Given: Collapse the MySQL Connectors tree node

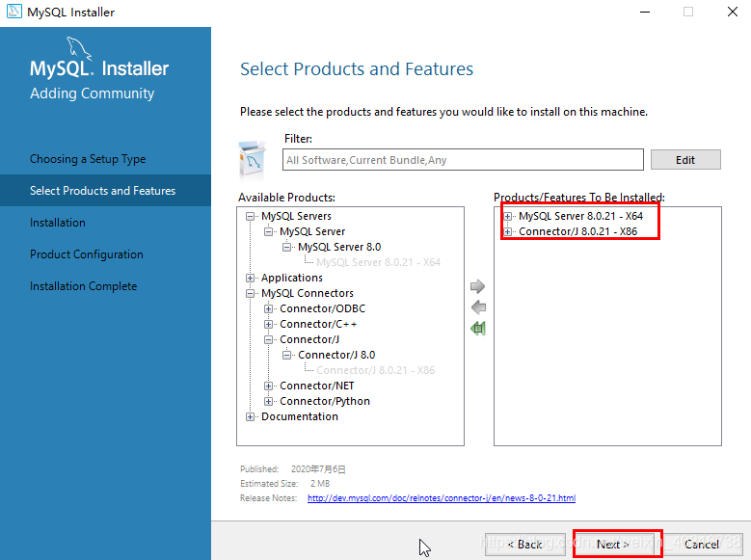Looking at the screenshot, I should (250, 293).
